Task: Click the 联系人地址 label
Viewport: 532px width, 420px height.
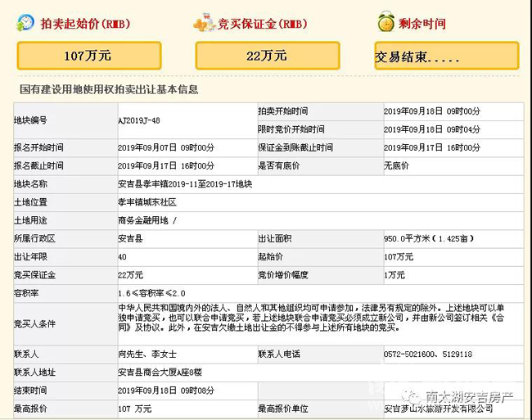Action: click(x=34, y=373)
